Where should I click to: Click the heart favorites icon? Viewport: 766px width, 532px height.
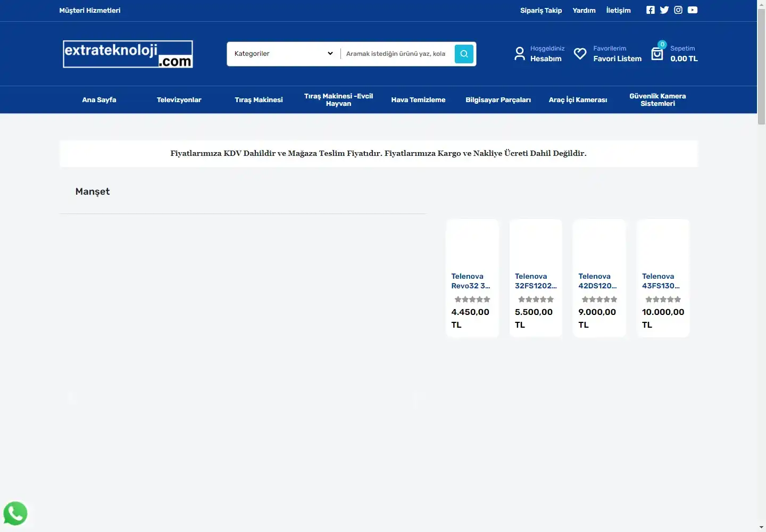580,54
